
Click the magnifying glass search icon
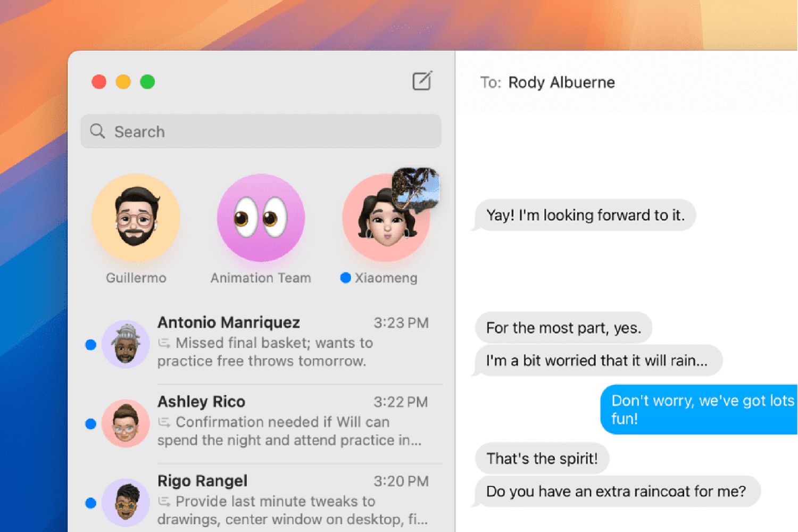tap(97, 131)
